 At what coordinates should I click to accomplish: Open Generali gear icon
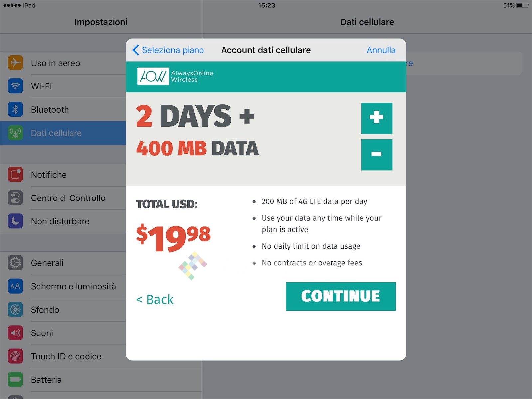[x=15, y=263]
